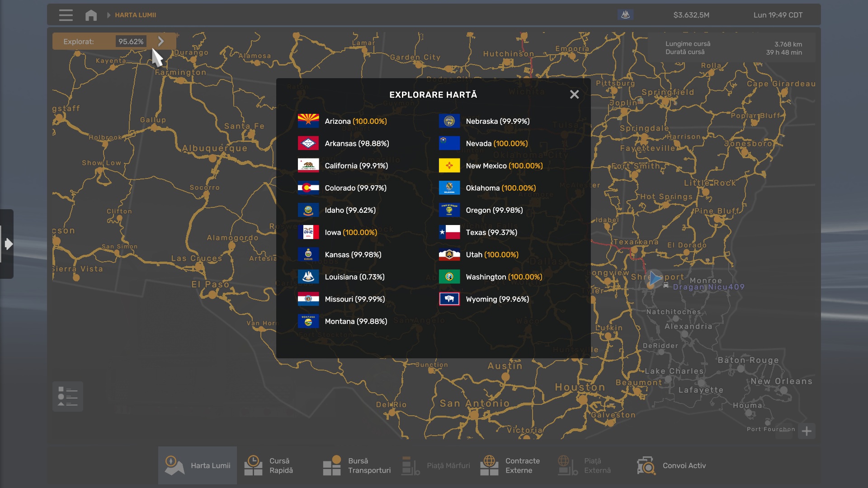
Task: Expand the left side panel arrow
Action: pyautogui.click(x=8, y=244)
